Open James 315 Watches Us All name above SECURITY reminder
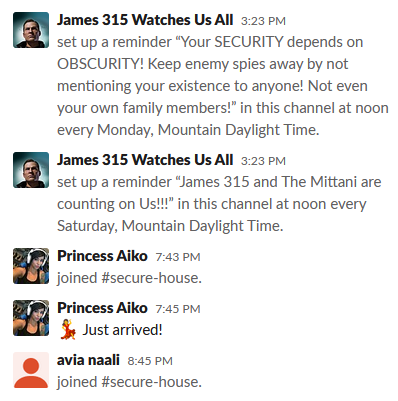This screenshot has height=401, width=398. pyautogui.click(x=145, y=20)
